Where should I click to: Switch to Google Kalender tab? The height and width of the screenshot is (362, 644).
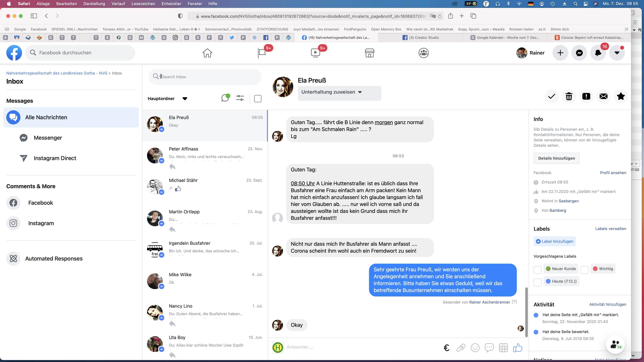point(505,38)
